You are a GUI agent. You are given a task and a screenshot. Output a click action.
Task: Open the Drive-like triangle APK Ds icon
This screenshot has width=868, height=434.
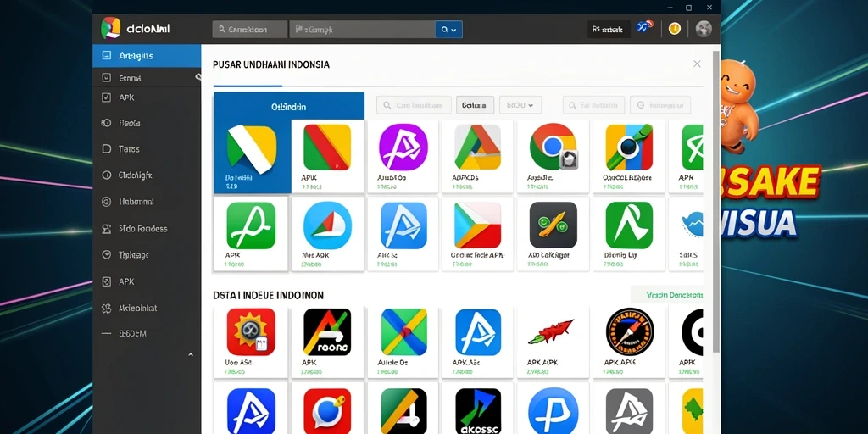coord(478,147)
